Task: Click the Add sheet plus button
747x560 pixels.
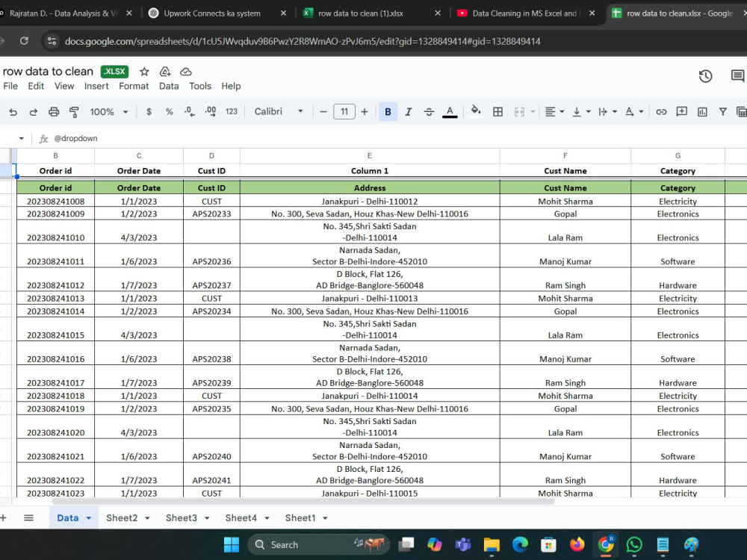Action: tap(3, 517)
